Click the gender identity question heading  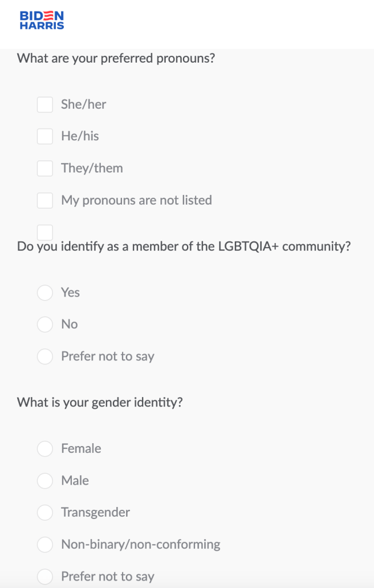tap(100, 402)
